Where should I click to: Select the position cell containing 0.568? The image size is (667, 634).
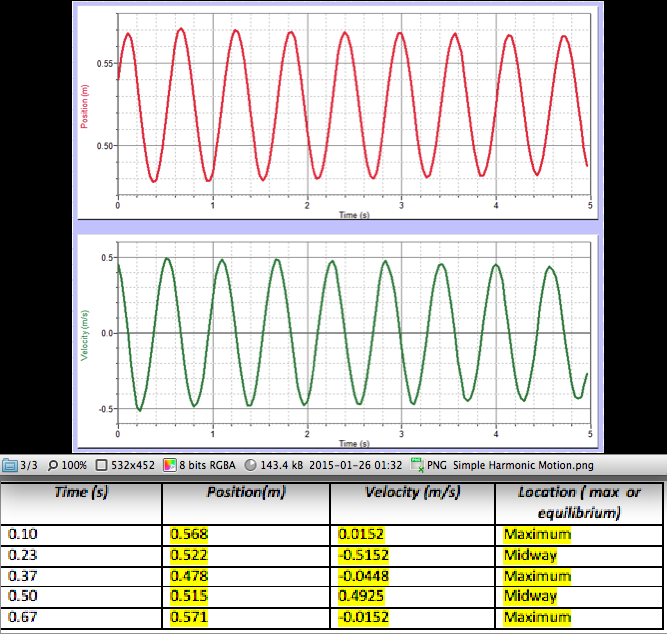coord(190,534)
